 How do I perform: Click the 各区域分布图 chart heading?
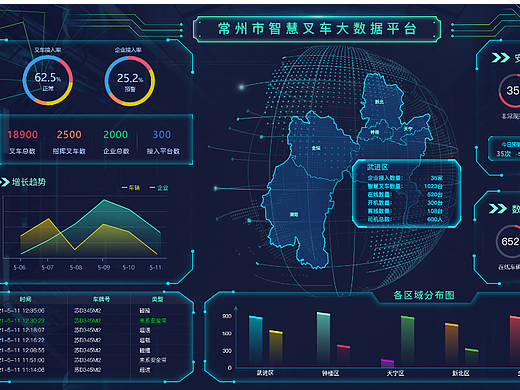[424, 295]
